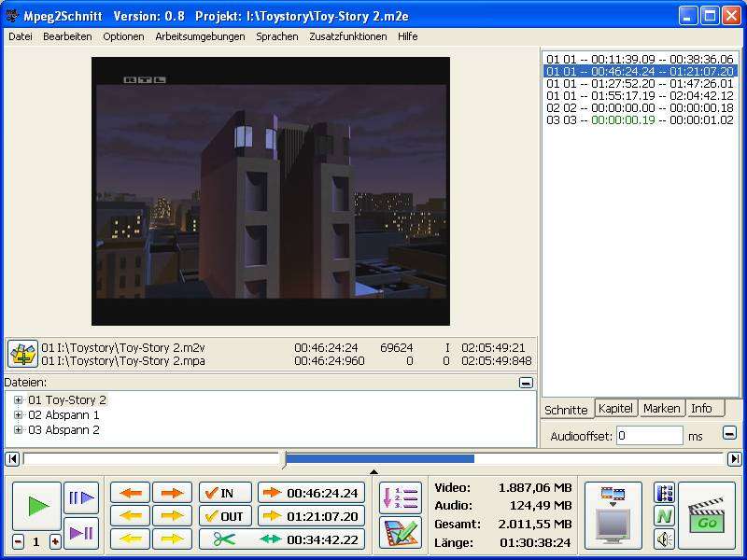Screen dimensions: 747x560
Task: Start cutting with the Go clapperboard
Action: [707, 515]
